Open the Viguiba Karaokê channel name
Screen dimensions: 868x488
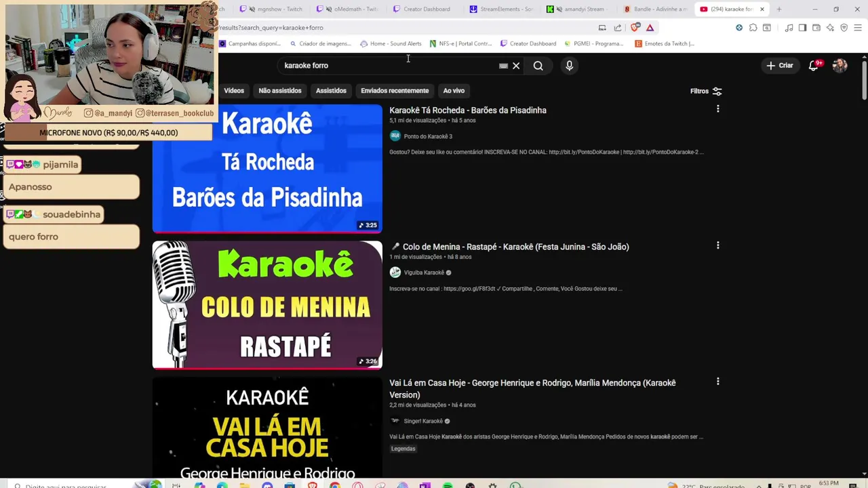(424, 272)
